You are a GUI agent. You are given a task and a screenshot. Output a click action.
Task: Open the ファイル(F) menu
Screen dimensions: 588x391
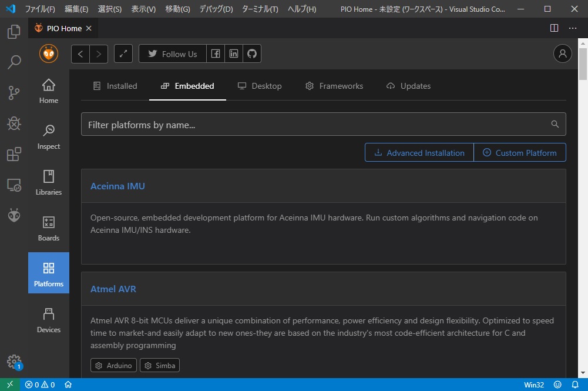point(40,9)
